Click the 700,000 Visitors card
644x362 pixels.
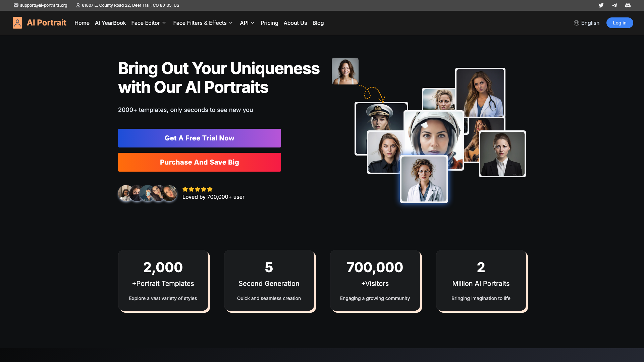click(x=375, y=280)
